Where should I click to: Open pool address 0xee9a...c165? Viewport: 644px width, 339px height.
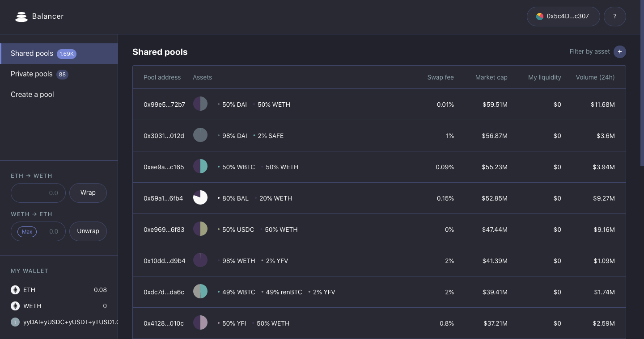pos(164,167)
